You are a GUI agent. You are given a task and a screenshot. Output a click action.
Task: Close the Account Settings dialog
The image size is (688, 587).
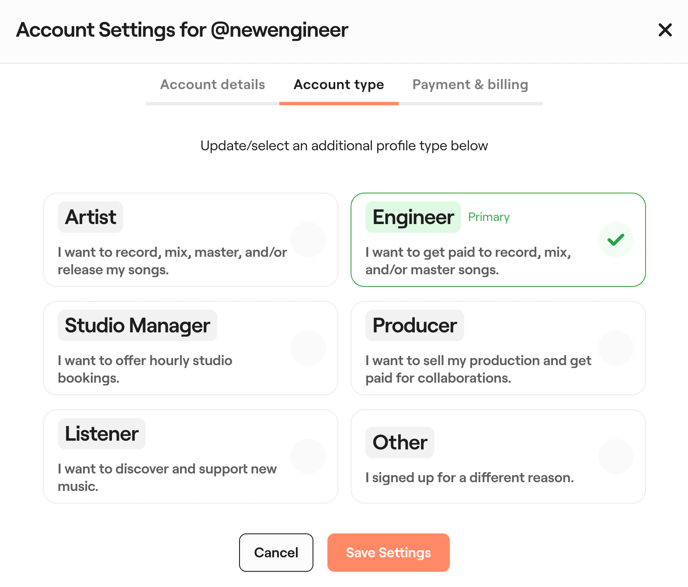point(665,30)
